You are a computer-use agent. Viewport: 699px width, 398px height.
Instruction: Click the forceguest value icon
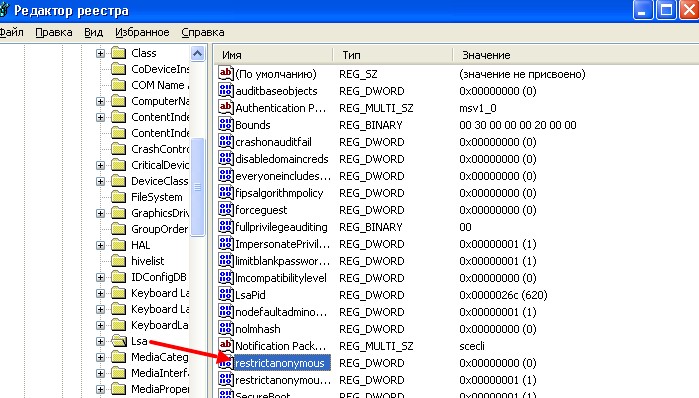[226, 209]
